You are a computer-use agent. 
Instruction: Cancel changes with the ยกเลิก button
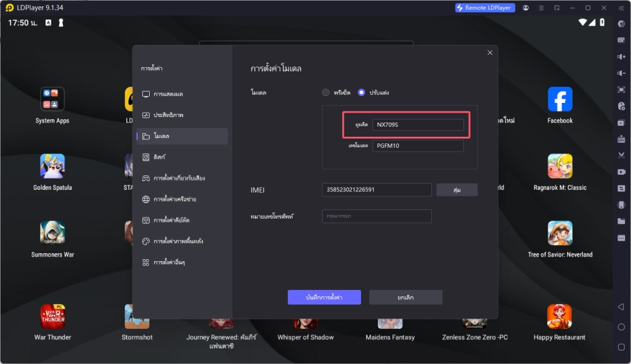tap(405, 297)
